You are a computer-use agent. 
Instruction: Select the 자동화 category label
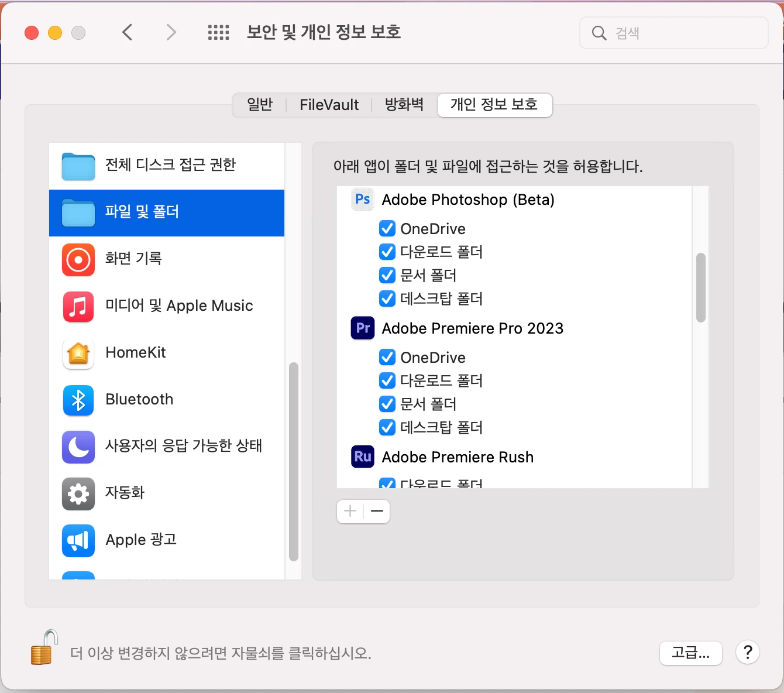pyautogui.click(x=125, y=493)
